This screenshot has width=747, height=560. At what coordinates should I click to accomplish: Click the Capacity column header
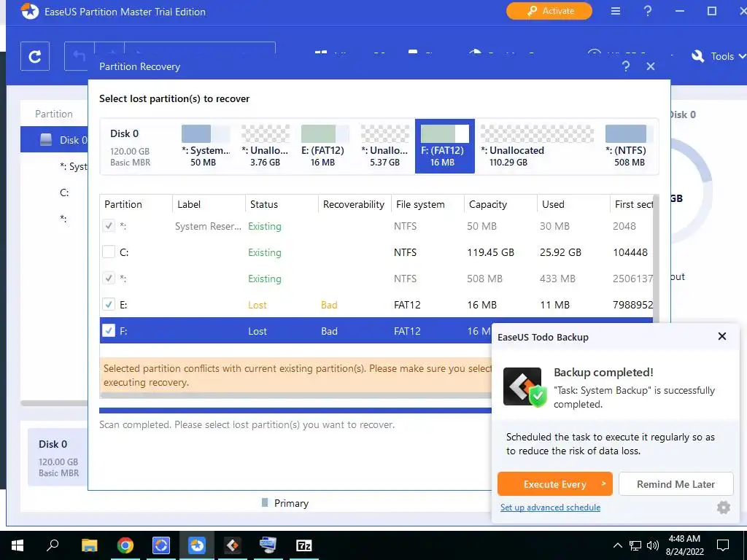tap(500, 204)
